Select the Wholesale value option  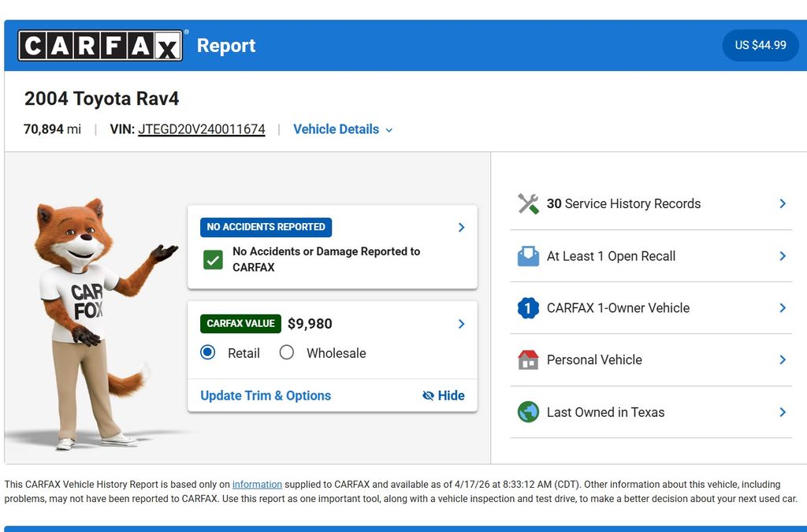(x=287, y=352)
